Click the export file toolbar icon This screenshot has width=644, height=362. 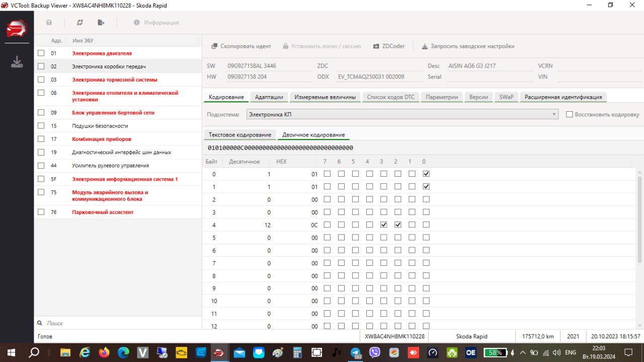click(x=101, y=23)
